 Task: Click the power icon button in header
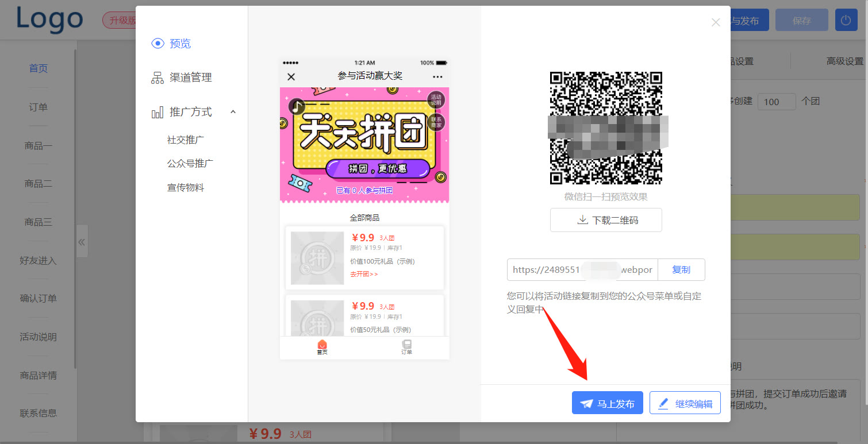[846, 21]
